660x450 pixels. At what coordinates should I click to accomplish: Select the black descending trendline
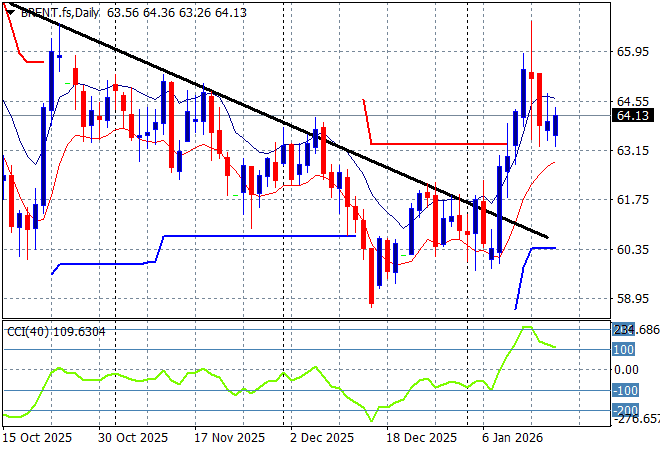(278, 120)
